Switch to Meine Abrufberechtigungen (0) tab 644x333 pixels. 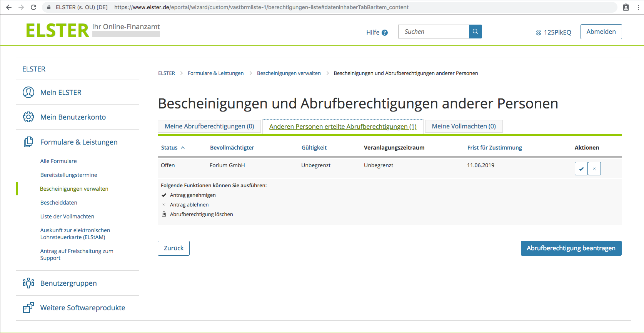click(209, 126)
